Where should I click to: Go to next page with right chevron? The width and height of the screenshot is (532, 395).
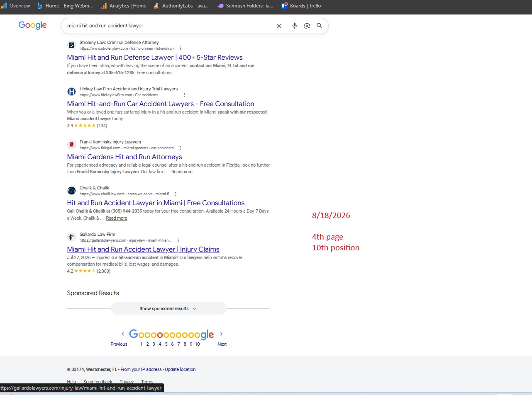(x=221, y=334)
